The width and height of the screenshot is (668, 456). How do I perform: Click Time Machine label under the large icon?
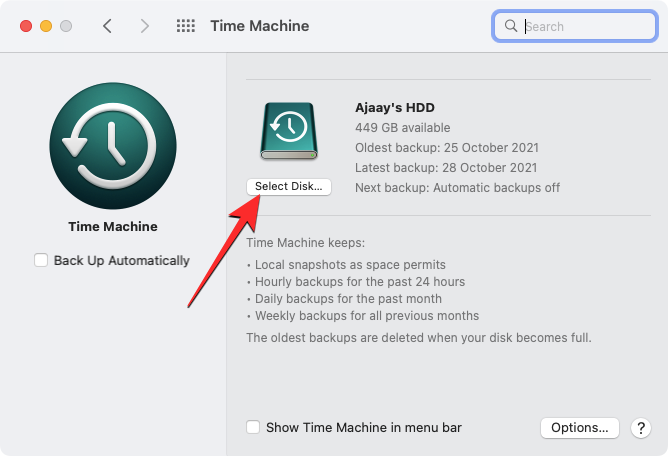tap(113, 226)
